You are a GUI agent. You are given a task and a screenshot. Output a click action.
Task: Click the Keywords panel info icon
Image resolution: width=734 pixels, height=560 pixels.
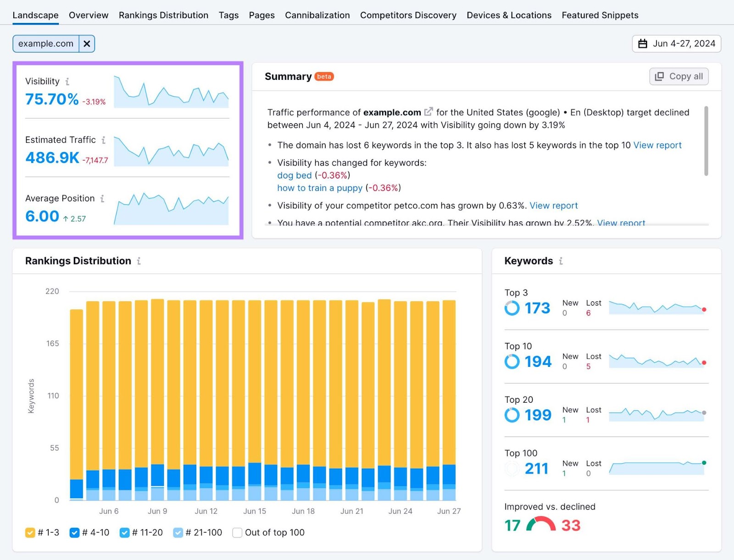pos(561,261)
